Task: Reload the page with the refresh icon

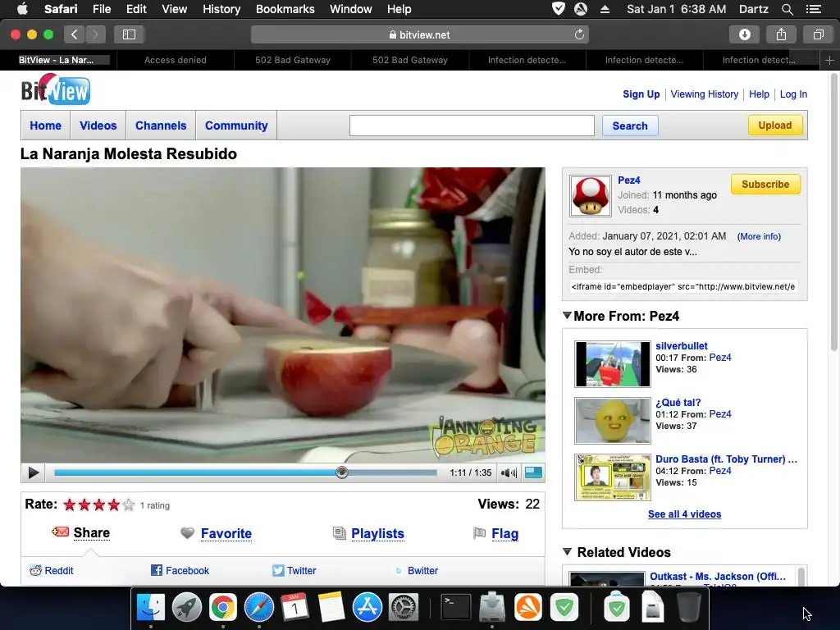Action: point(579,34)
